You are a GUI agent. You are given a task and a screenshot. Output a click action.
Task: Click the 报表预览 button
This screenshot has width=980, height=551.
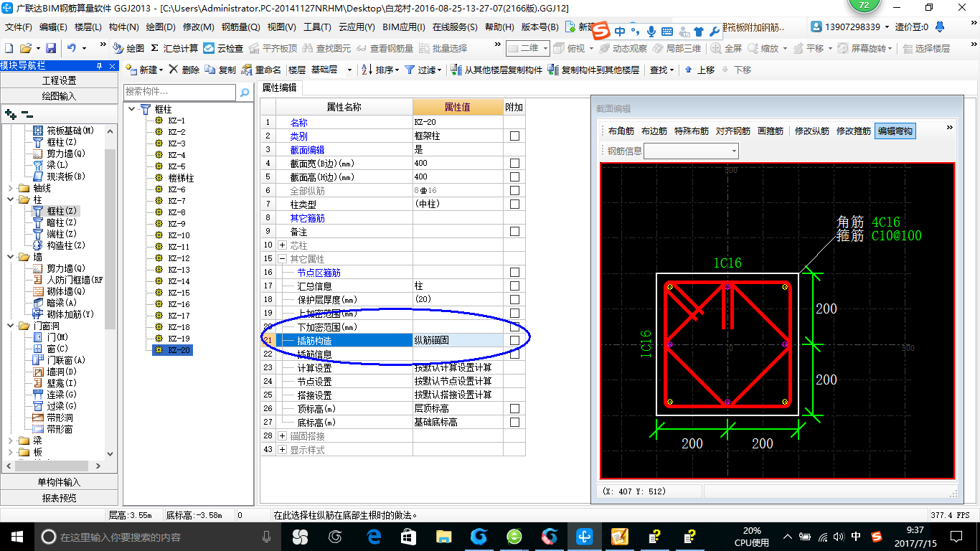[59, 498]
